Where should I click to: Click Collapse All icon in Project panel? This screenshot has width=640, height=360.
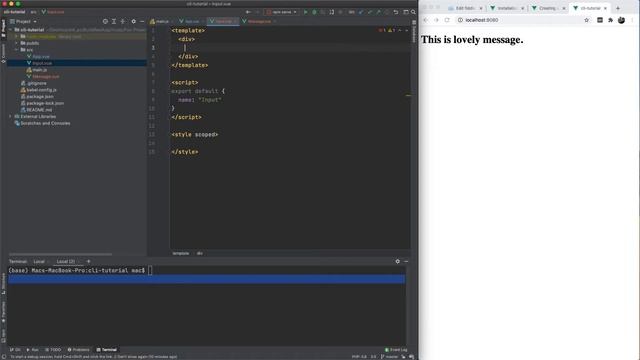122,21
